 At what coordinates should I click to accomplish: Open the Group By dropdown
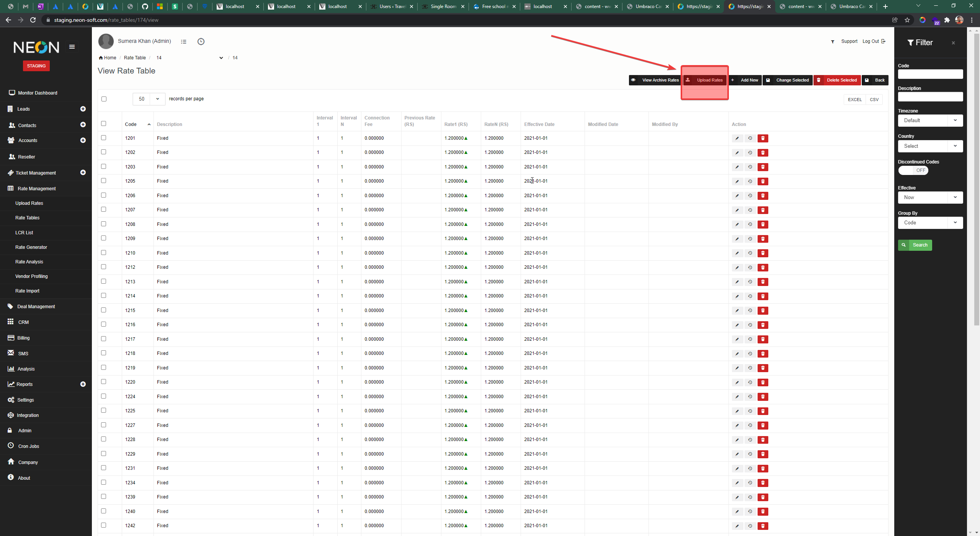pos(930,222)
